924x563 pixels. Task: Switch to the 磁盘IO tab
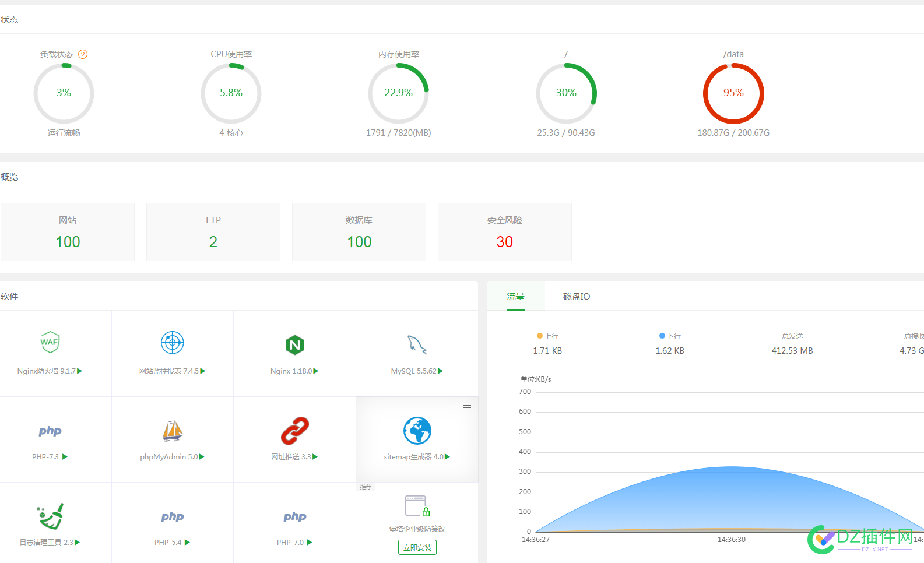point(577,297)
